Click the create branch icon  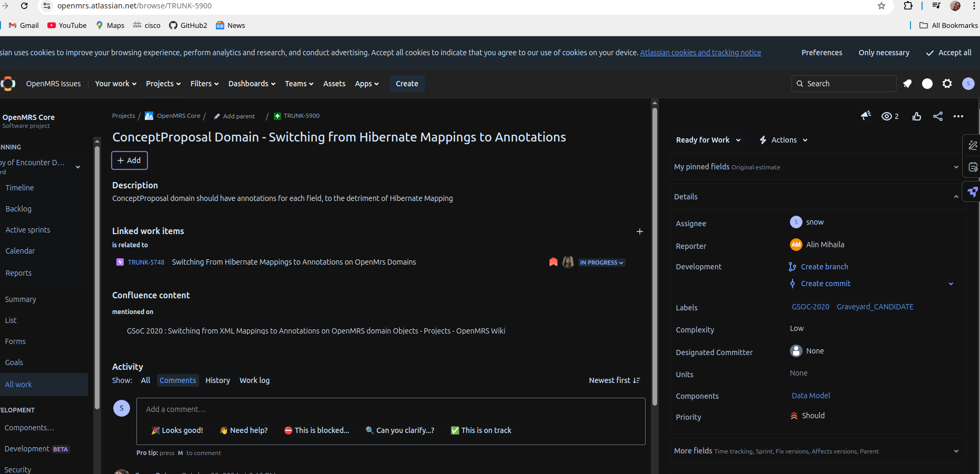click(793, 267)
